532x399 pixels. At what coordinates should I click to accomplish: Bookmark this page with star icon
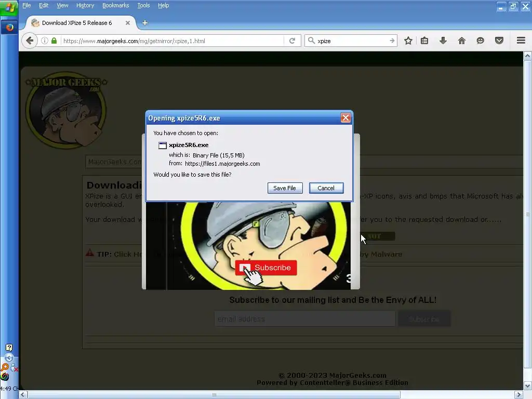pyautogui.click(x=408, y=41)
